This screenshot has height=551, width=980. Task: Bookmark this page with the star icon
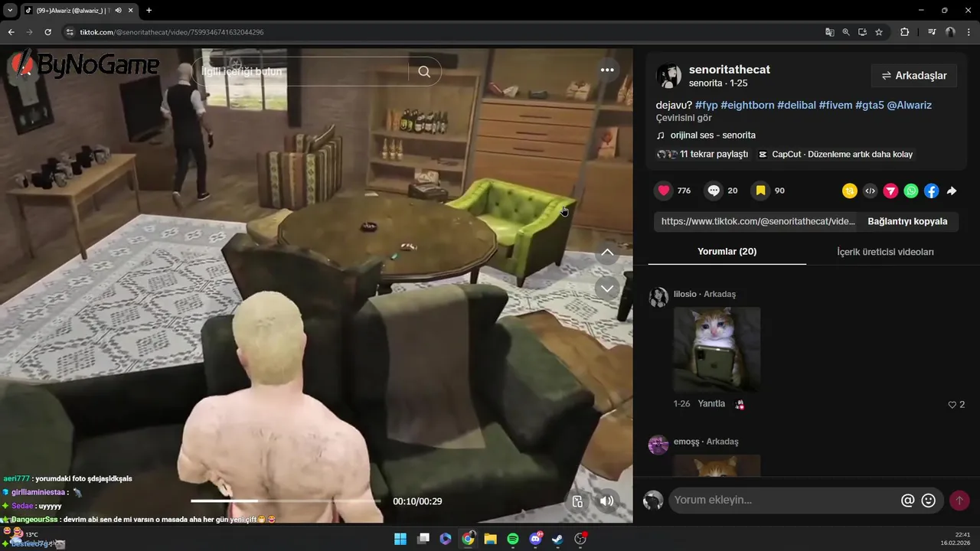[x=879, y=32]
